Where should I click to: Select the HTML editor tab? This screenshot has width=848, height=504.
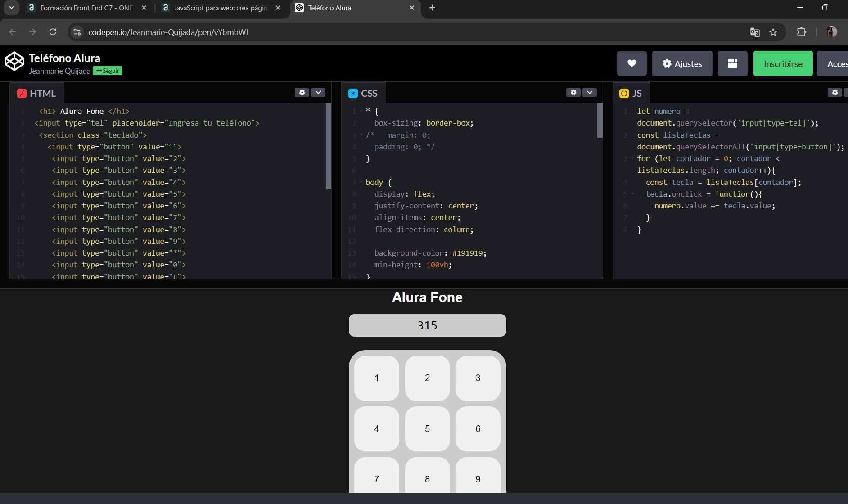pyautogui.click(x=37, y=93)
